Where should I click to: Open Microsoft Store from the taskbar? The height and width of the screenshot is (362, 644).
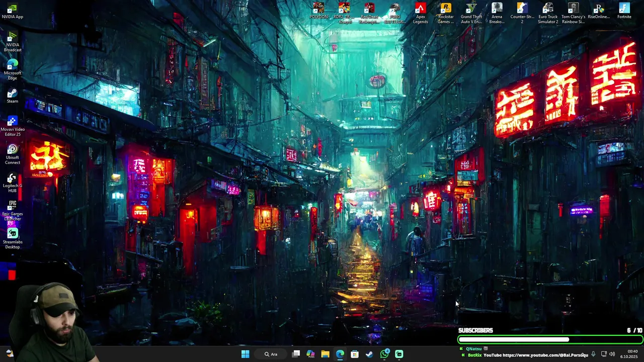coord(355,354)
